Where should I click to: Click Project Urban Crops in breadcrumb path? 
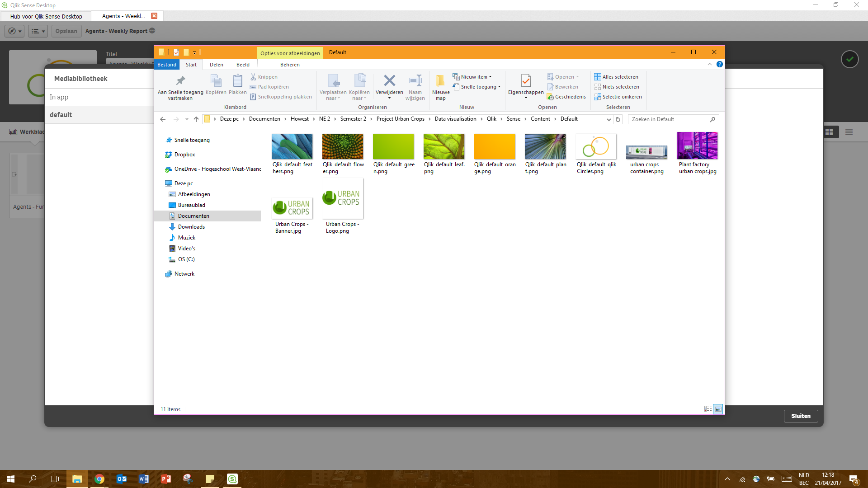(x=400, y=119)
